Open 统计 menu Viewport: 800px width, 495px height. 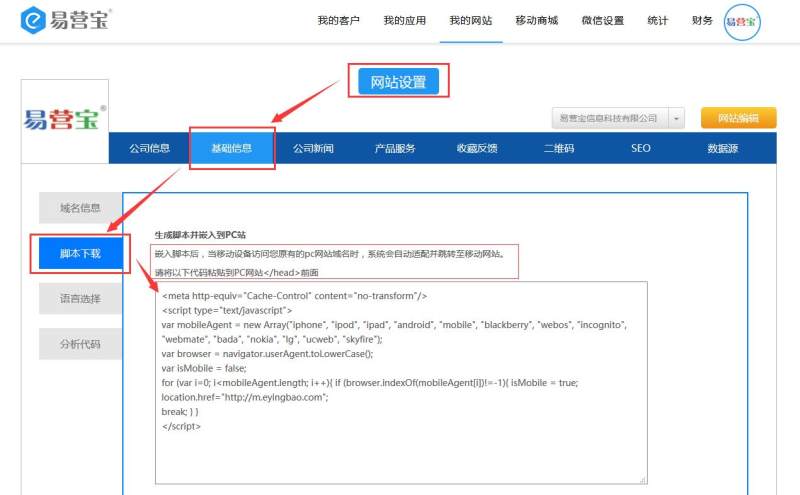pyautogui.click(x=658, y=20)
